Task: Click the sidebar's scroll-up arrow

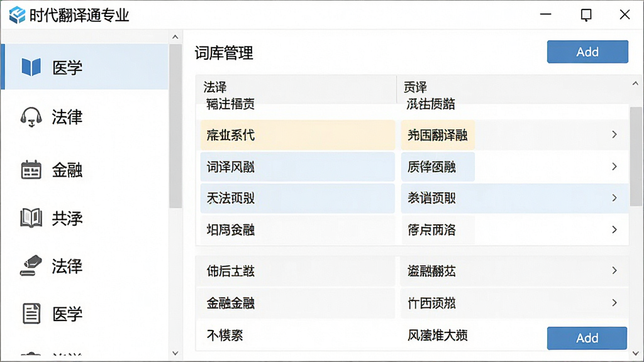Action: 175,37
